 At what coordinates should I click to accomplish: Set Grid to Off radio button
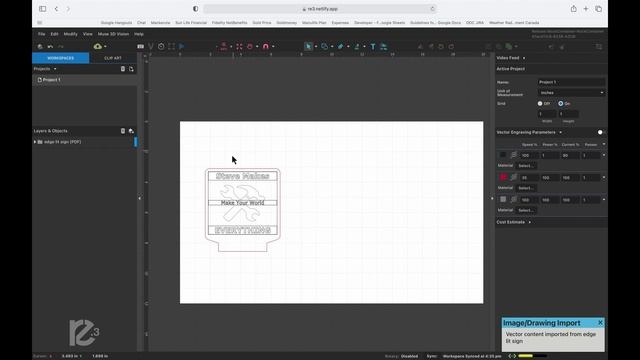540,104
